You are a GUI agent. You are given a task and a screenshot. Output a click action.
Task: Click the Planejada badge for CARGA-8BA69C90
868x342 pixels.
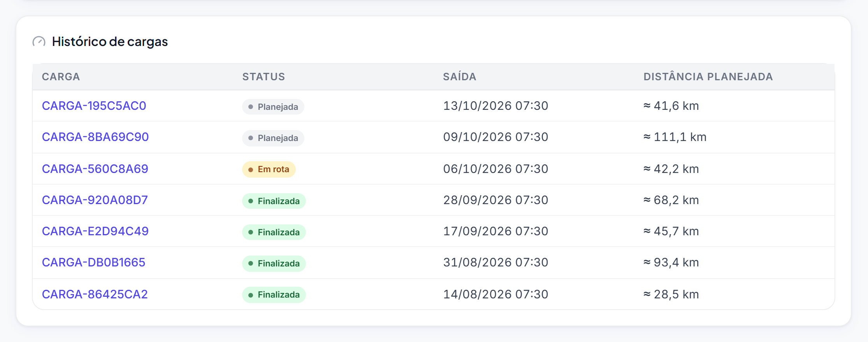tap(273, 138)
